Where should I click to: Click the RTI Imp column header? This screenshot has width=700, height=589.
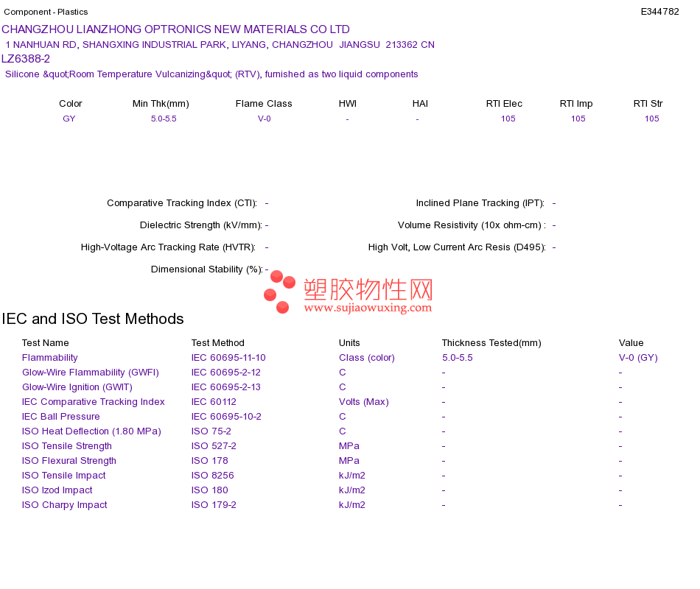coord(576,104)
